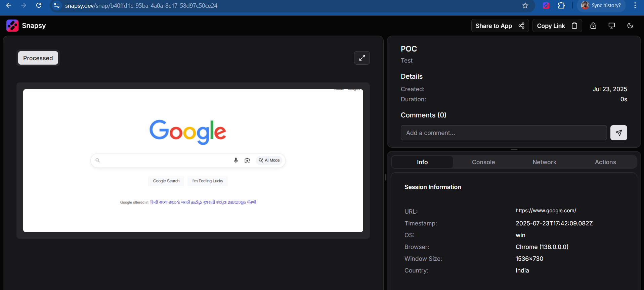Click the Duration value 0s
The height and width of the screenshot is (290, 644).
tap(624, 99)
